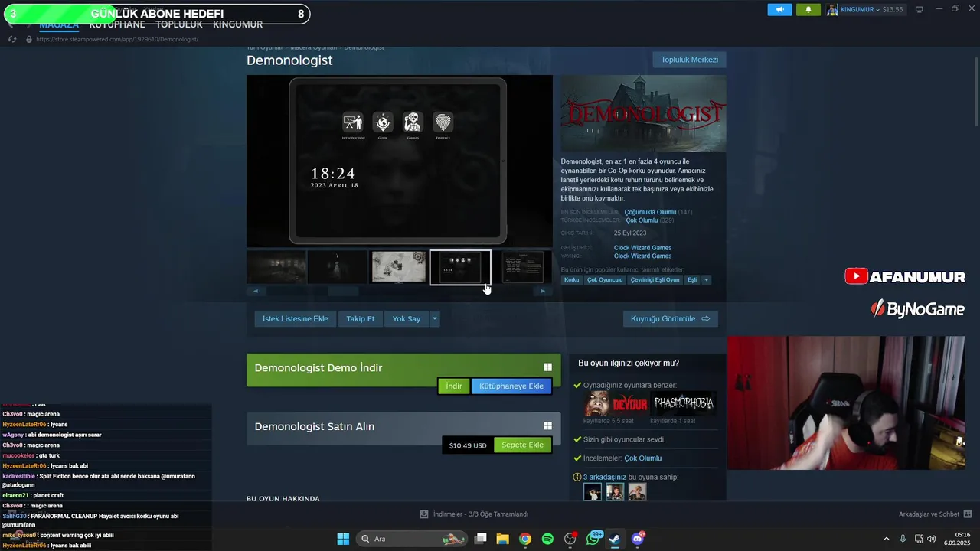The height and width of the screenshot is (551, 980).
Task: Open the 3 arkadaşınız friends link
Action: (605, 477)
